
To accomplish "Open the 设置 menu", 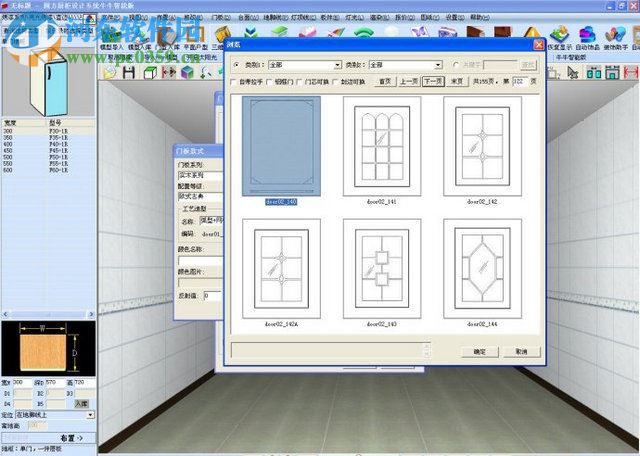I will tap(454, 18).
